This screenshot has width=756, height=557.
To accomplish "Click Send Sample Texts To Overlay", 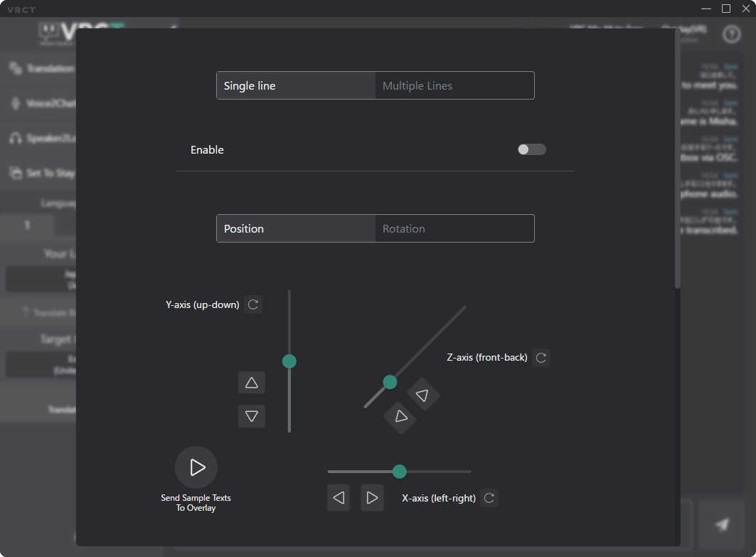I will click(196, 467).
